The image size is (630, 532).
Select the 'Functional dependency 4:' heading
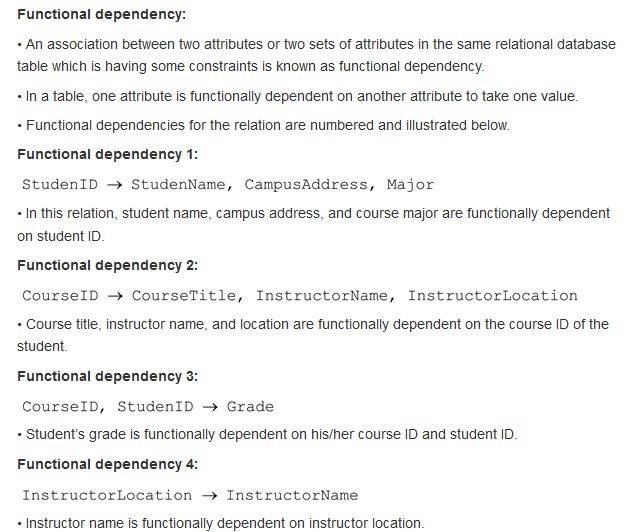coord(108,464)
